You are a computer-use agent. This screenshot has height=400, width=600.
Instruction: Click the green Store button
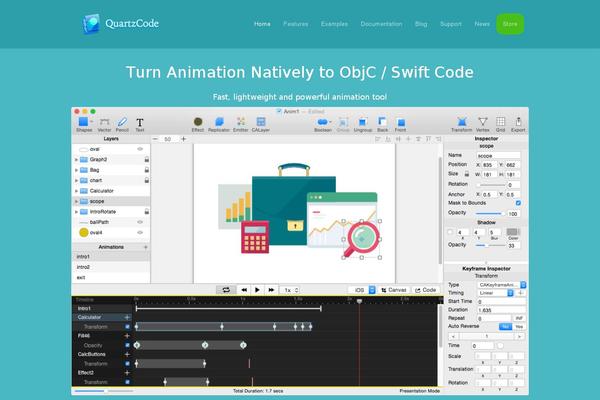510,24
